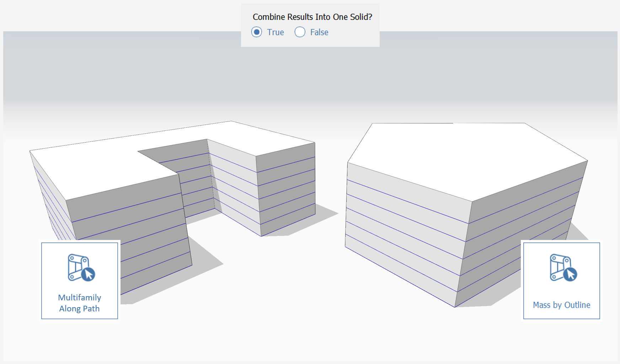Click the "Mass by Outline" text label

[x=561, y=305]
